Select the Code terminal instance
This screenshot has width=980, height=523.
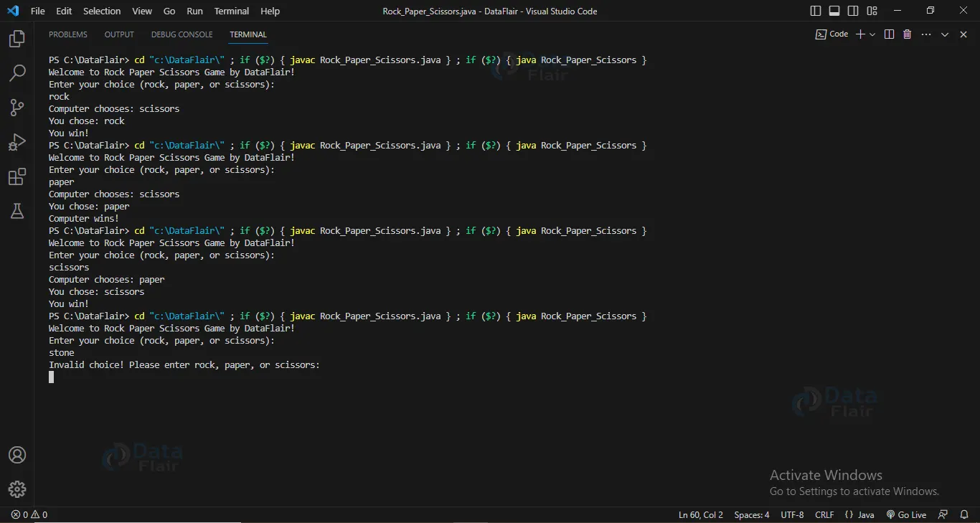click(x=832, y=34)
